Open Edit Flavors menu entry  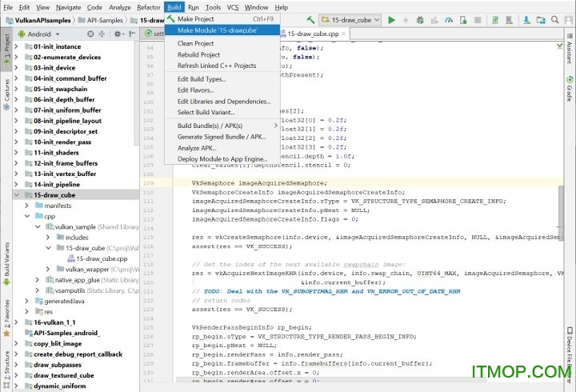[222, 90]
